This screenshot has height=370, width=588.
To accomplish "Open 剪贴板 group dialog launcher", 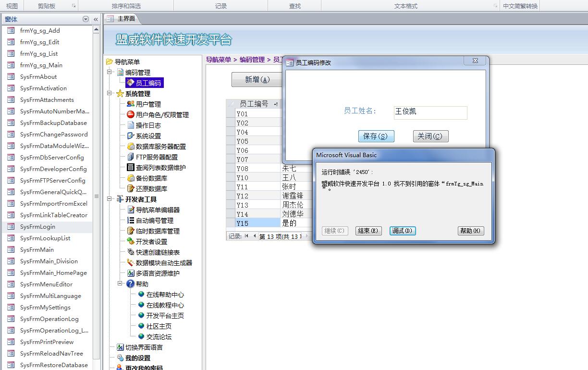I will (x=73, y=6).
